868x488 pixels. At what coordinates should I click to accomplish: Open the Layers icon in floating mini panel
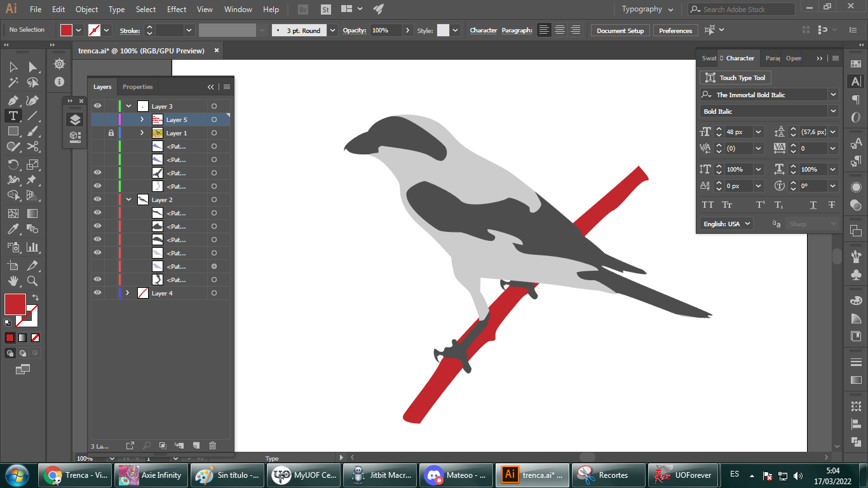(x=75, y=119)
